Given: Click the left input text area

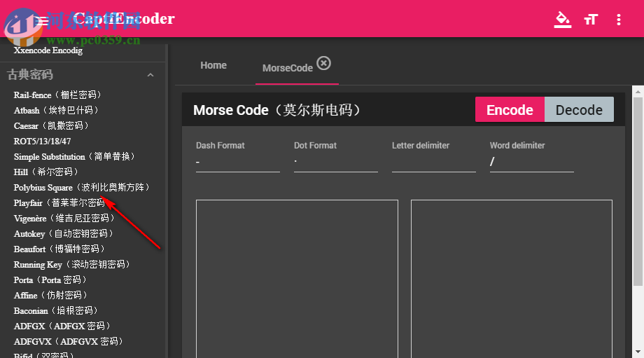Looking at the screenshot, I should pyautogui.click(x=297, y=279).
